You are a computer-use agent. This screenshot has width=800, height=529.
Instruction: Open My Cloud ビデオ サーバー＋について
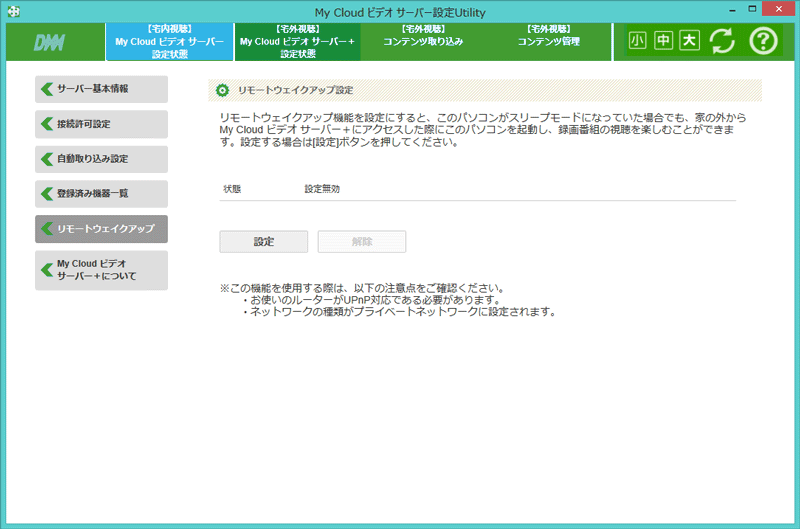[102, 270]
